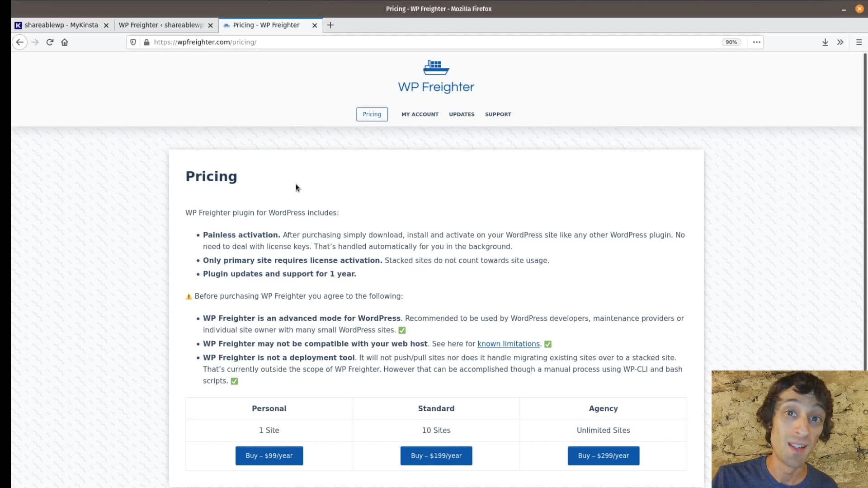This screenshot has width=868, height=488.
Task: Click the 1 Site cell
Action: tap(269, 430)
